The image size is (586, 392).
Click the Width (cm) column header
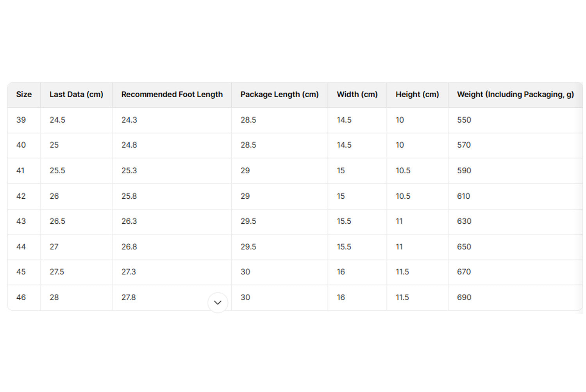[x=357, y=94]
